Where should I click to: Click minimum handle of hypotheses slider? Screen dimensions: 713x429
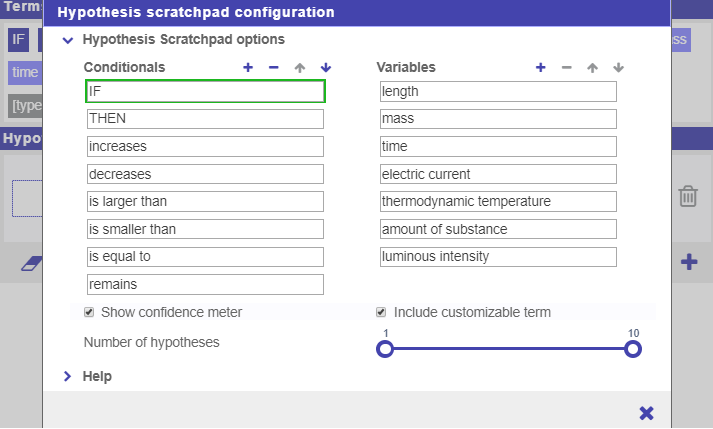point(385,349)
